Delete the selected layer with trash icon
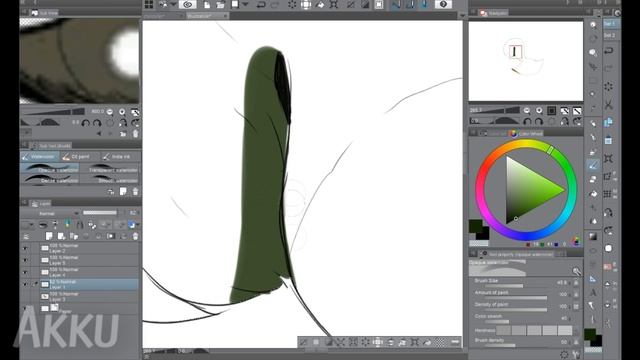This screenshot has height=360, width=640. pos(135,236)
